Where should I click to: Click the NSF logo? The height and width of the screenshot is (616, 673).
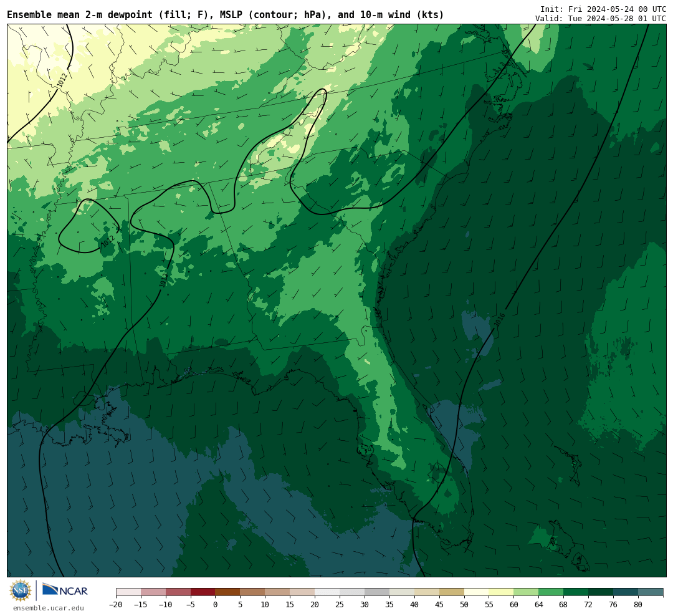click(x=21, y=590)
